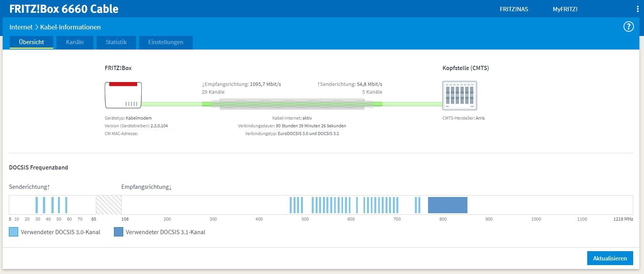Viewport: 644px width, 274px height.
Task: Click the dark blue DOCSIS 3.1 legend square
Action: tap(119, 232)
